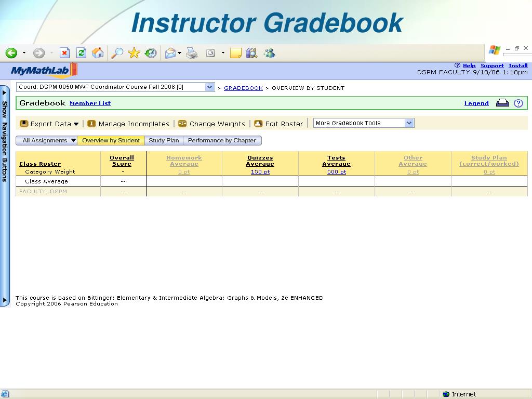Open the Search magnifier icon

(117, 53)
